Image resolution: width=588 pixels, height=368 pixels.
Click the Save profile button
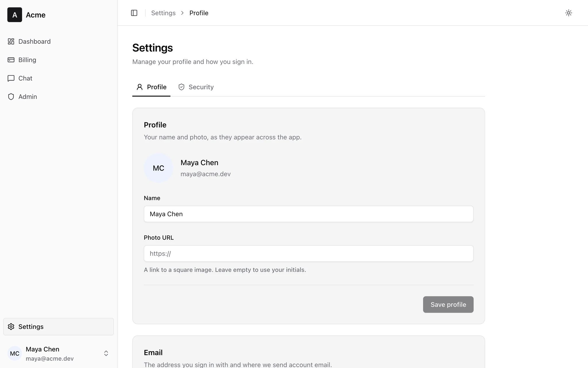[448, 304]
